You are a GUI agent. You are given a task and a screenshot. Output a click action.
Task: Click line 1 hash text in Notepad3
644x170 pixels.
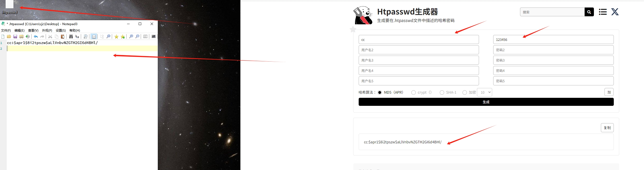pos(52,43)
